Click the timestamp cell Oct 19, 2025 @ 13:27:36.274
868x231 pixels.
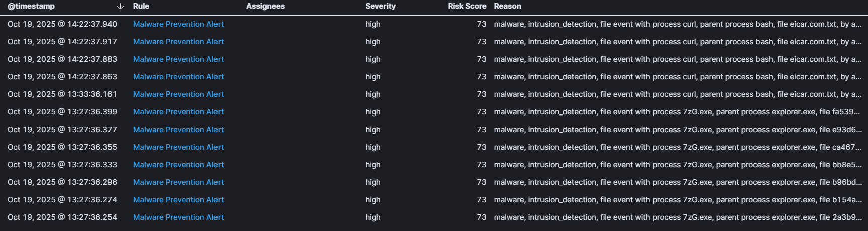[x=62, y=200]
